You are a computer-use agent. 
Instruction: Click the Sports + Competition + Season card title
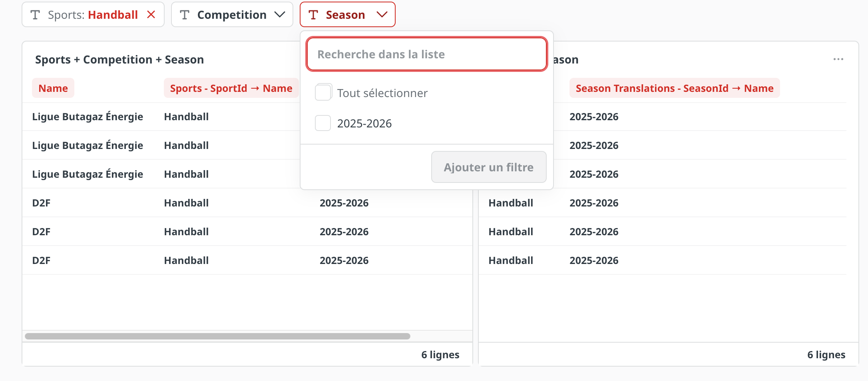pyautogui.click(x=119, y=60)
